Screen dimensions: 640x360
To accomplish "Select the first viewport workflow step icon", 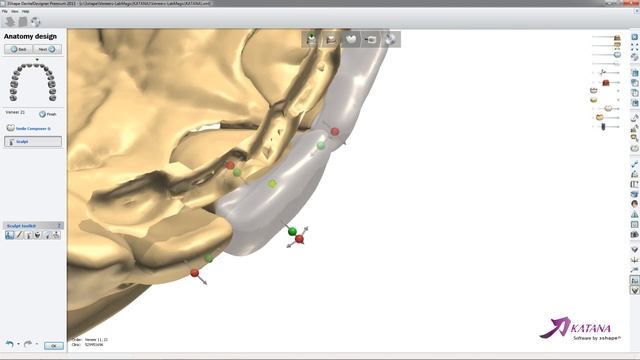I will pyautogui.click(x=312, y=40).
